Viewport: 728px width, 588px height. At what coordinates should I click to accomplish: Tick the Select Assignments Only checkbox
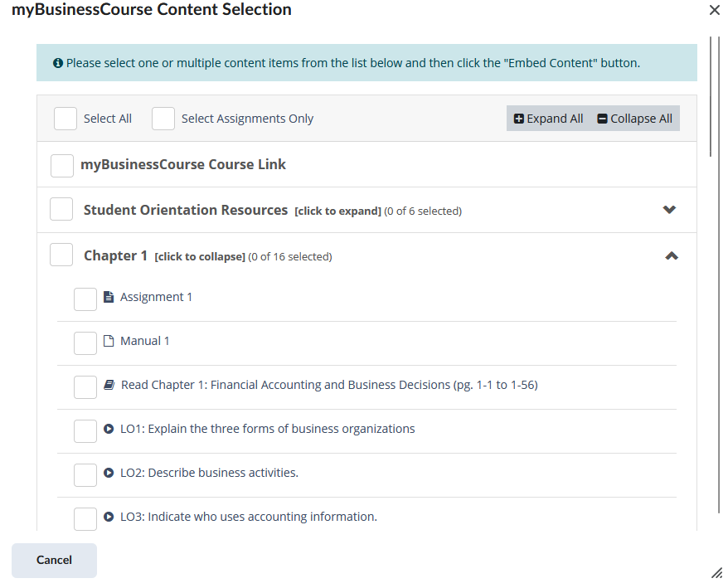pos(163,119)
